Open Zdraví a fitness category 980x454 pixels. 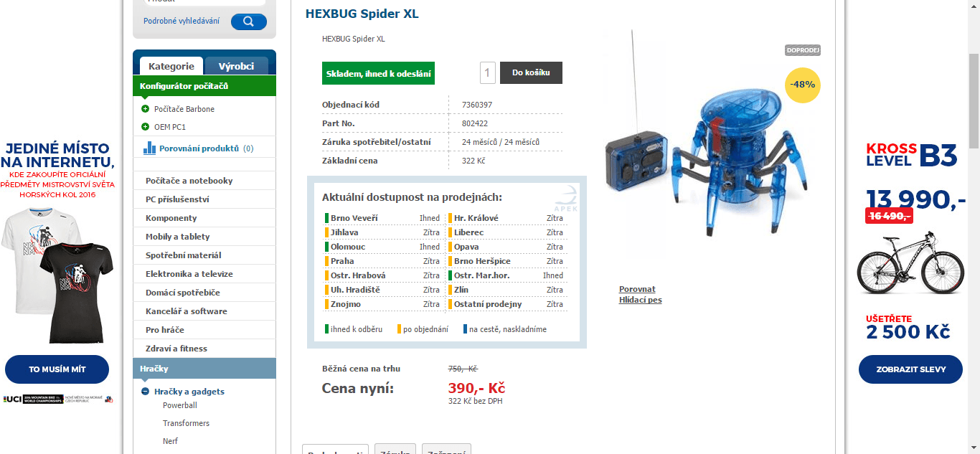click(x=204, y=349)
